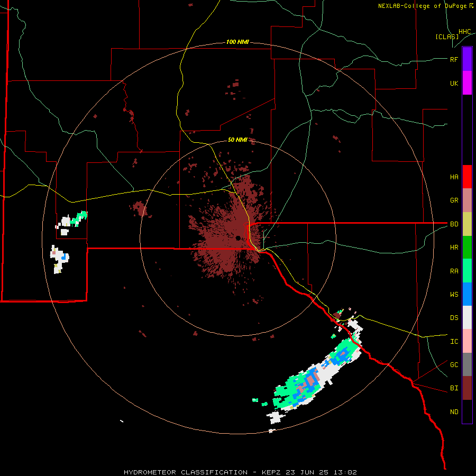Click the ND legend label text
Screen dimensions: 476x476
454,412
